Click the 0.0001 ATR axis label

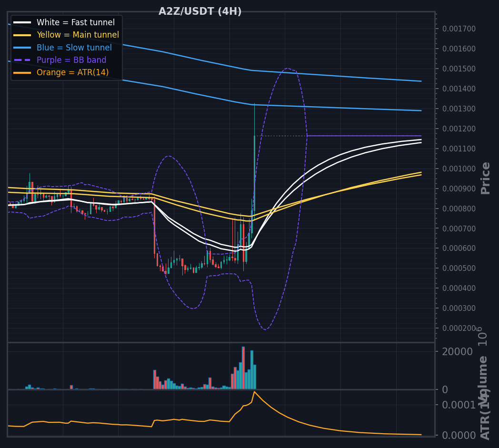459,405
